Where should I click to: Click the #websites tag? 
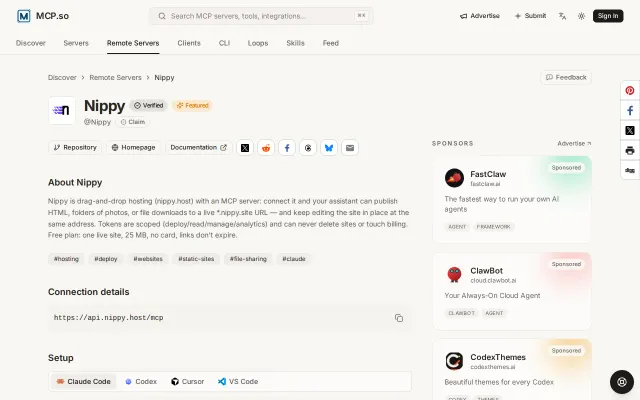coord(148,259)
